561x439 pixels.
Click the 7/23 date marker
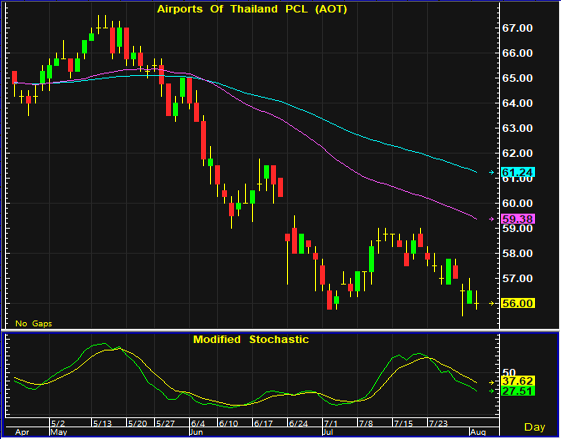pyautogui.click(x=438, y=424)
